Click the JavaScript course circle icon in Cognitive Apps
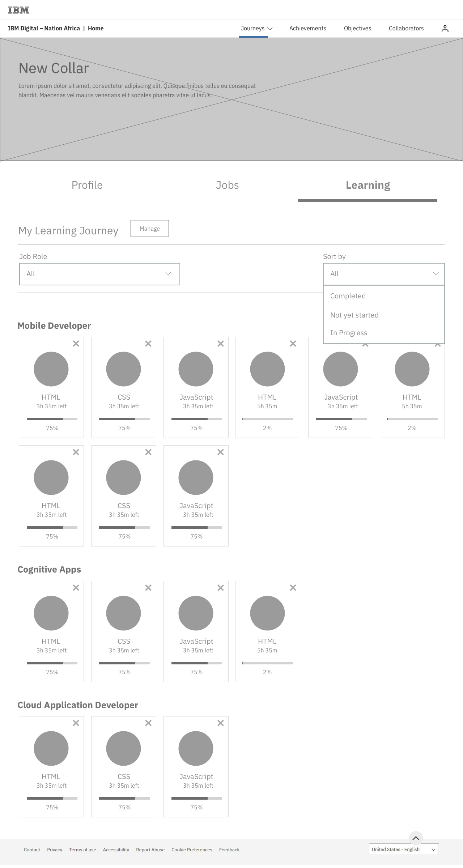 coord(196,613)
